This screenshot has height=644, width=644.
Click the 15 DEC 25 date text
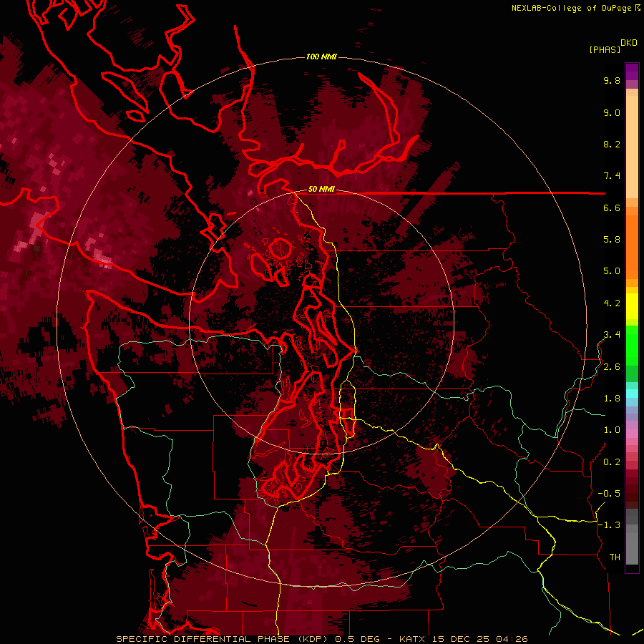click(x=462, y=639)
